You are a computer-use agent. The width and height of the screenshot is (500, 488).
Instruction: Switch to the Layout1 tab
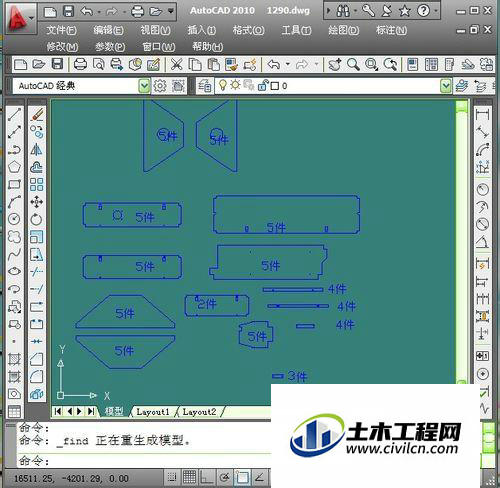[x=153, y=412]
